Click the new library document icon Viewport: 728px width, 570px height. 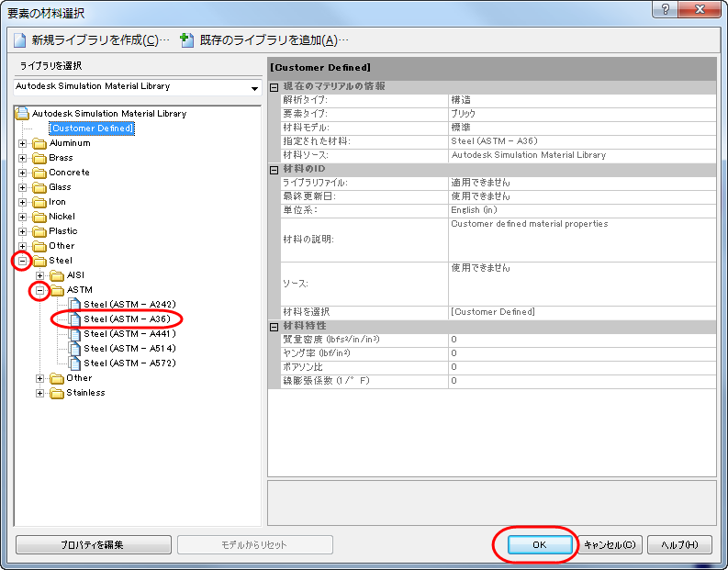(x=19, y=40)
